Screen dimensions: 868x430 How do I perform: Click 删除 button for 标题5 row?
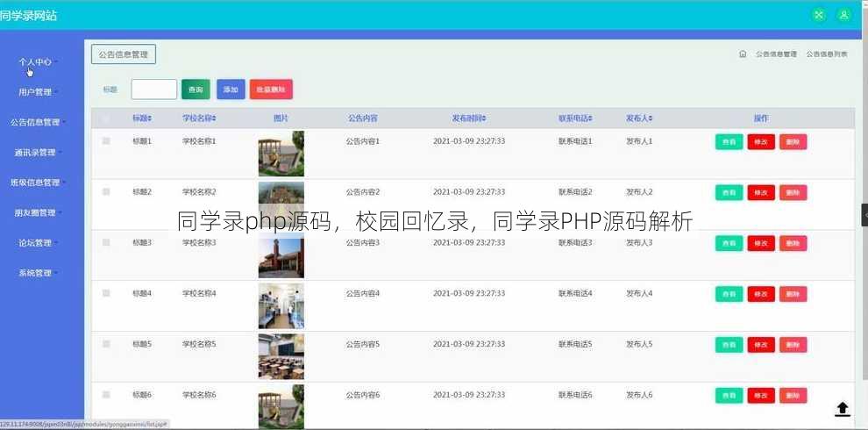coord(793,345)
